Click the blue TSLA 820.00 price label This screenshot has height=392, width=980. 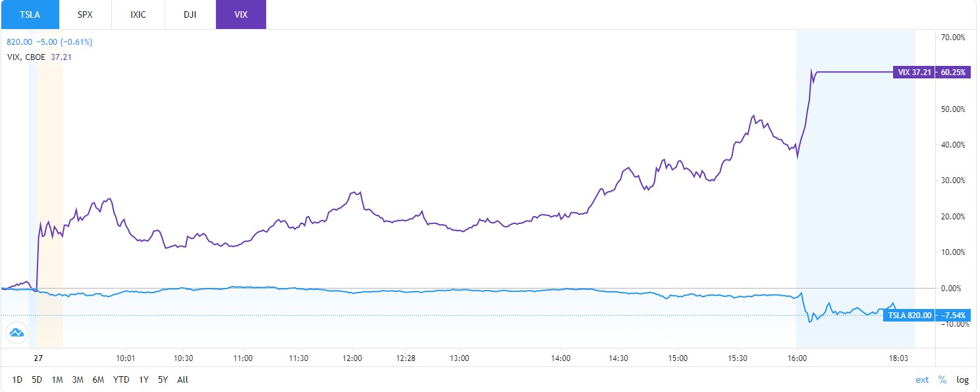[909, 316]
